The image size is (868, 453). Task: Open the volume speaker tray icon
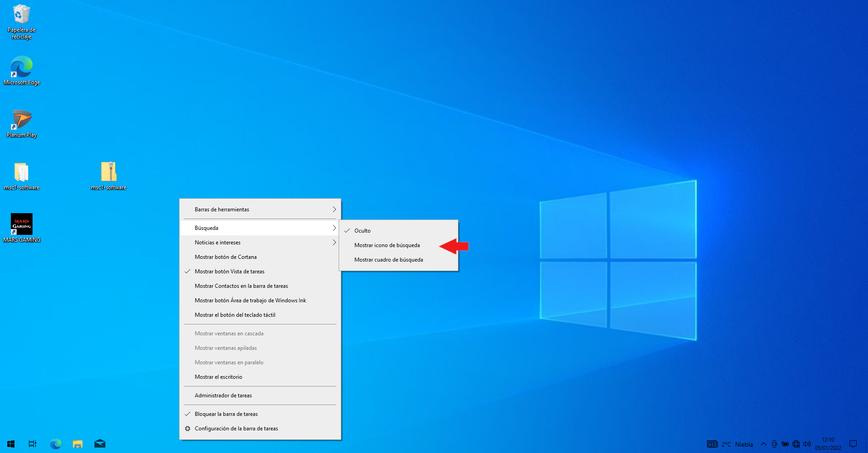click(807, 444)
